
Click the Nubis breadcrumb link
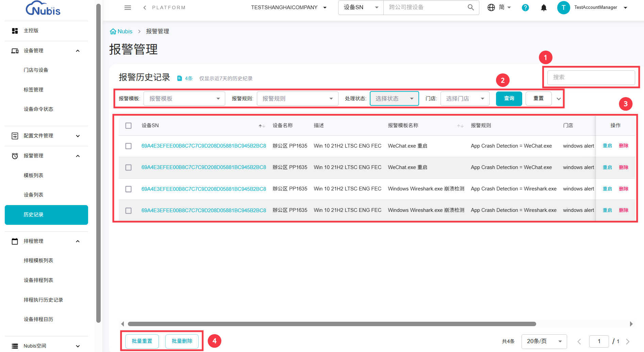click(125, 31)
